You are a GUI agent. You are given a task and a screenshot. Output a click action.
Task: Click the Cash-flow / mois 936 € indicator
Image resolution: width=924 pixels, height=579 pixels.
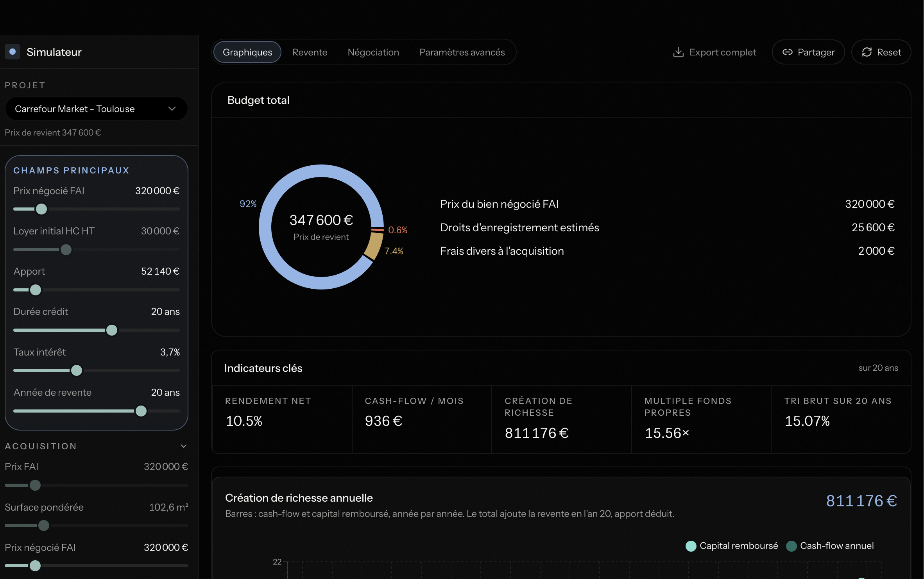422,419
